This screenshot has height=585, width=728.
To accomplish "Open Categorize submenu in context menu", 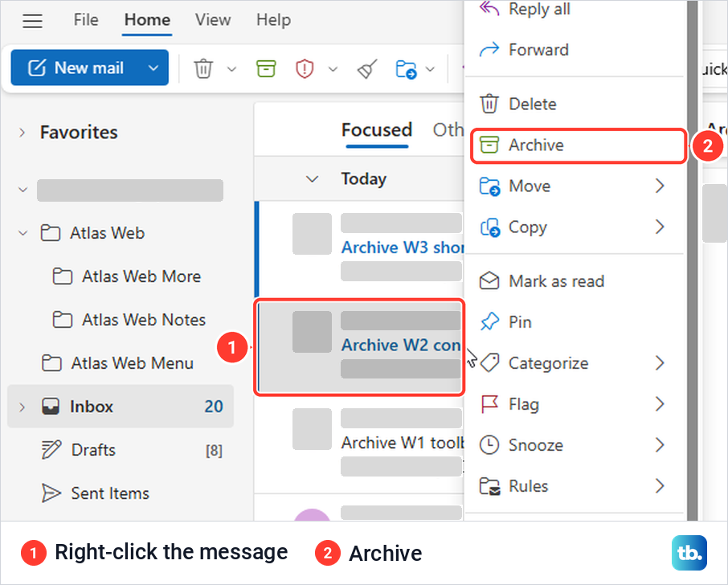I will 575,363.
